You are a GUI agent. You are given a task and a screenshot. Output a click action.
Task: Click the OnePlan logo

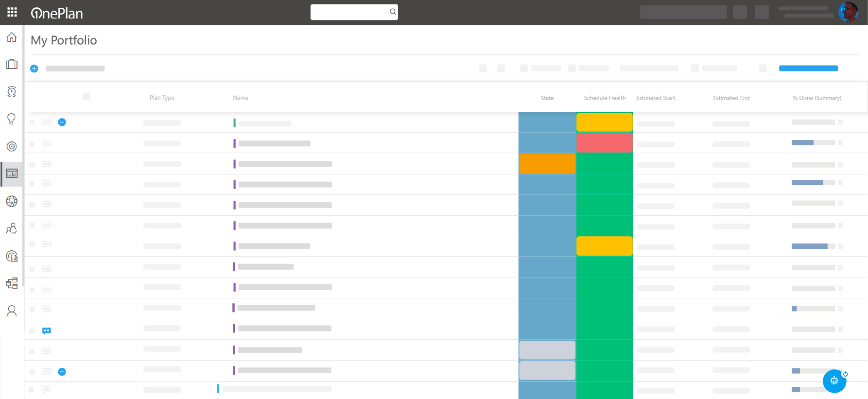point(57,13)
